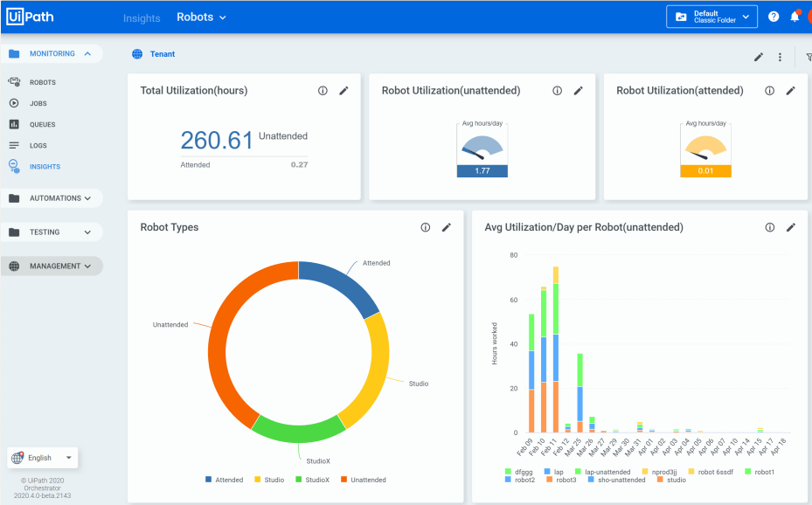Image resolution: width=812 pixels, height=505 pixels.
Task: Toggle sho-unattended series in legend
Action: [617, 480]
